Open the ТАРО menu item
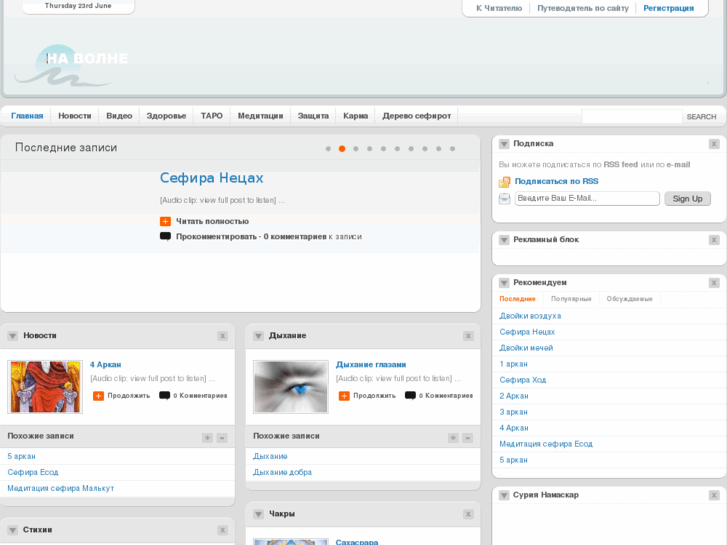 212,116
